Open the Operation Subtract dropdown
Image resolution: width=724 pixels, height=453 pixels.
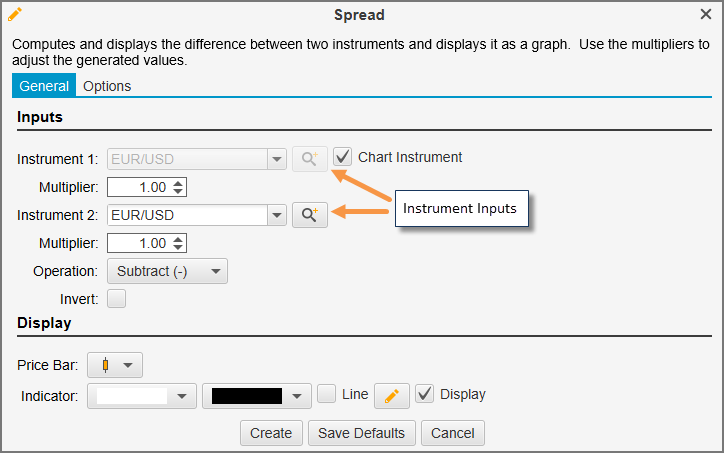coord(166,271)
